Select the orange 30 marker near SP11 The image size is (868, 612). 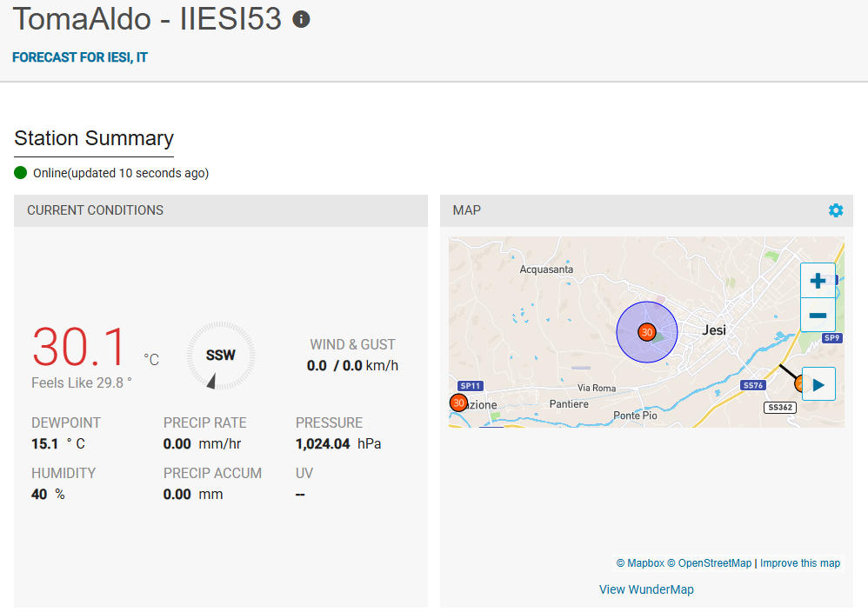458,402
